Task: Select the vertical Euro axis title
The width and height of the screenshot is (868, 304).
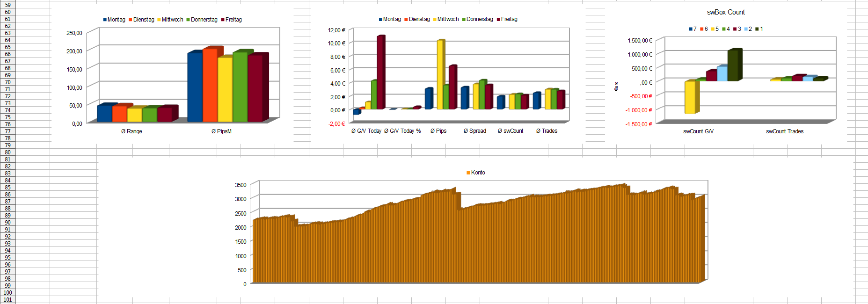Action: (x=616, y=87)
